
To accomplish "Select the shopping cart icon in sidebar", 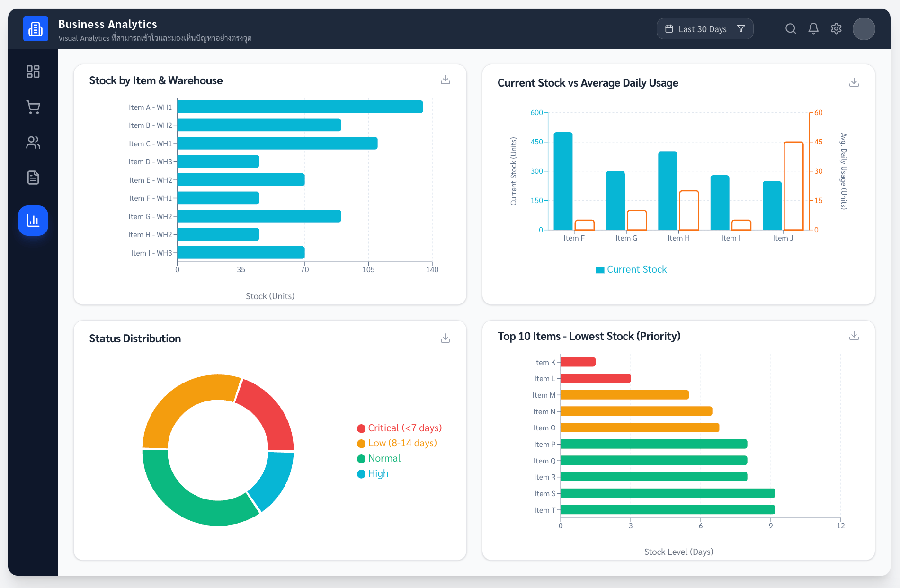I will point(33,107).
